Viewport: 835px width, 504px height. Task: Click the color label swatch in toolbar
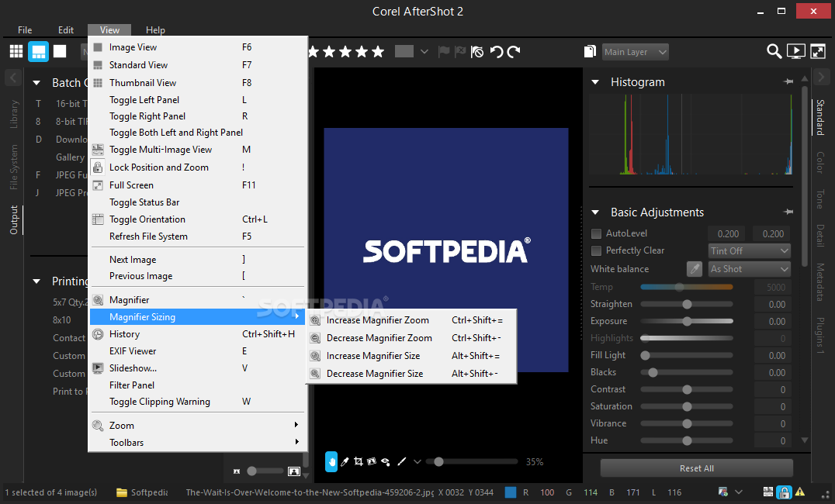(x=404, y=51)
